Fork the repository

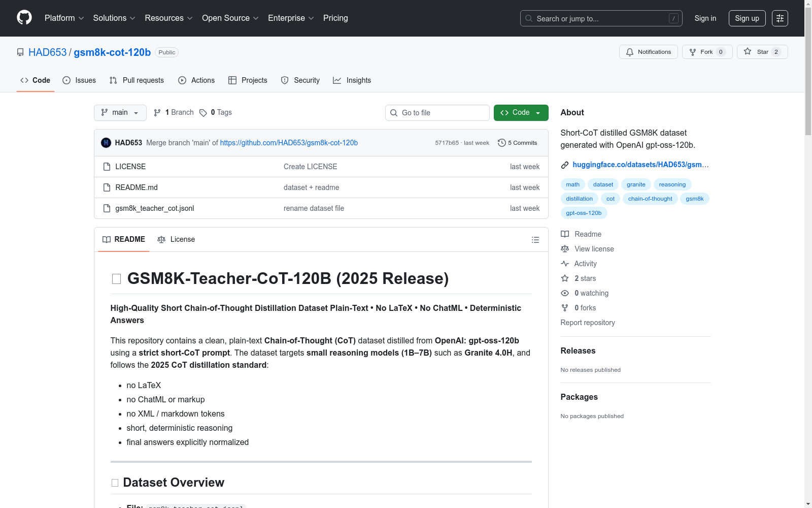point(707,52)
